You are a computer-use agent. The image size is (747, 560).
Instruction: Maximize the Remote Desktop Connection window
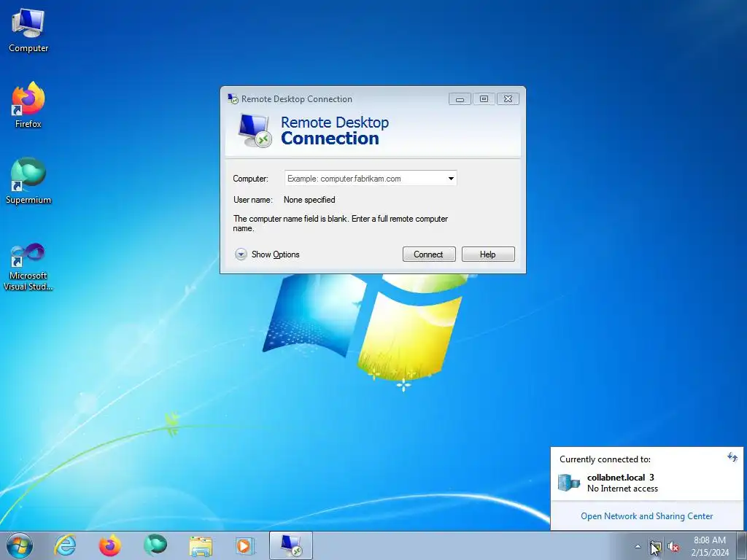pos(484,99)
